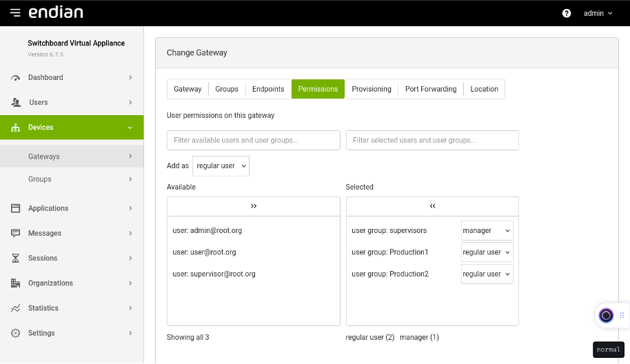630x364 pixels.
Task: Click the remove all << button
Action: tap(432, 207)
